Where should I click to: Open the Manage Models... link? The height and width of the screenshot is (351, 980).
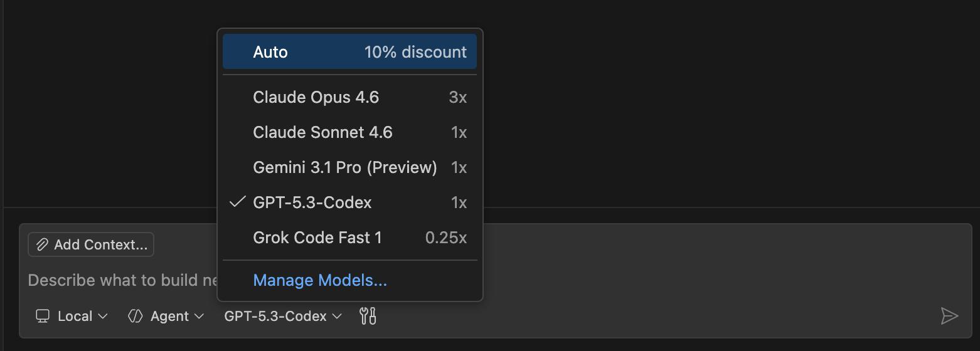[320, 280]
